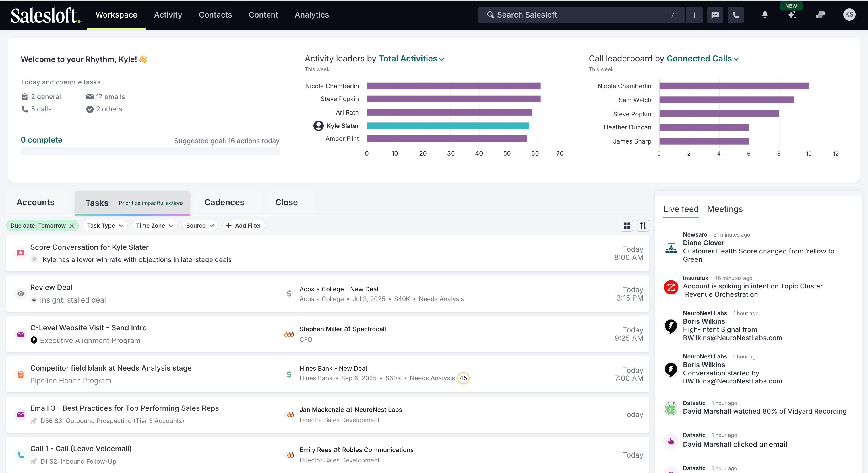The height and width of the screenshot is (473, 868).
Task: Click the Salesloft logo
Action: pos(45,15)
